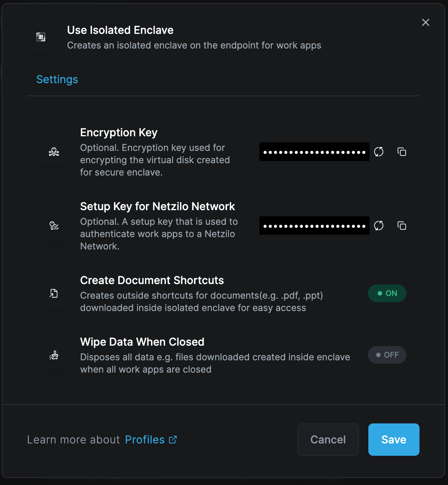Enable Wipe Data When Closed toggle
The height and width of the screenshot is (485, 448).
tap(387, 355)
